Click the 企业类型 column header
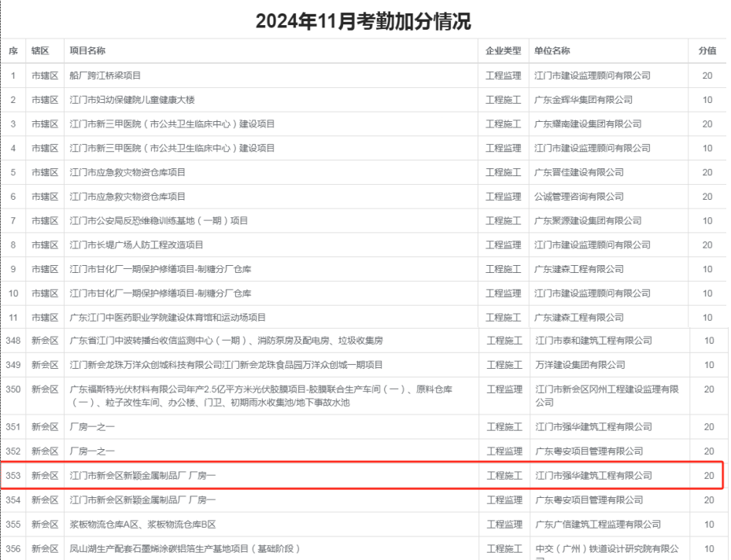Image resolution: width=731 pixels, height=560 pixels. click(x=503, y=51)
